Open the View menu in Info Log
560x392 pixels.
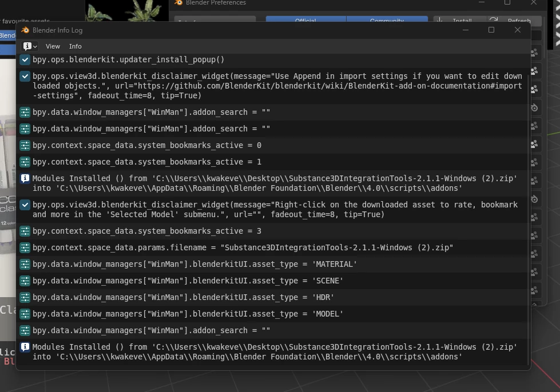click(x=53, y=46)
